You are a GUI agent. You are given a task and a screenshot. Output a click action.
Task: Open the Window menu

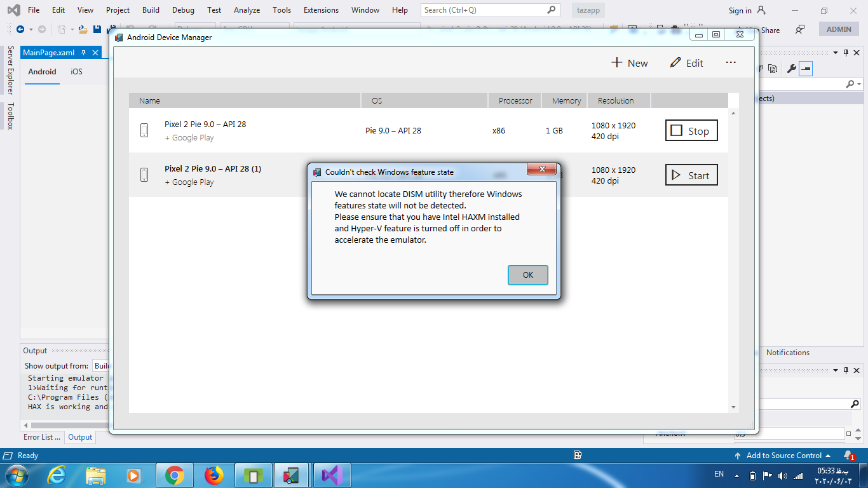(x=365, y=10)
